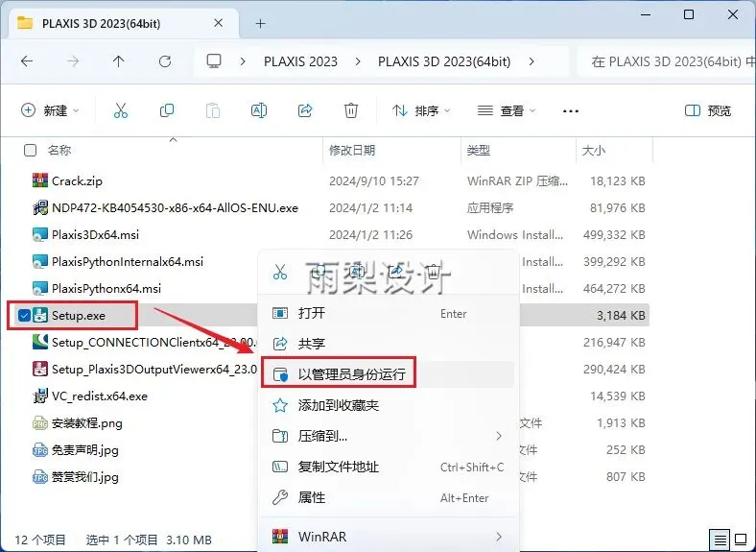The width and height of the screenshot is (756, 552).
Task: Click the Setup.exe file icon
Action: coord(40,315)
